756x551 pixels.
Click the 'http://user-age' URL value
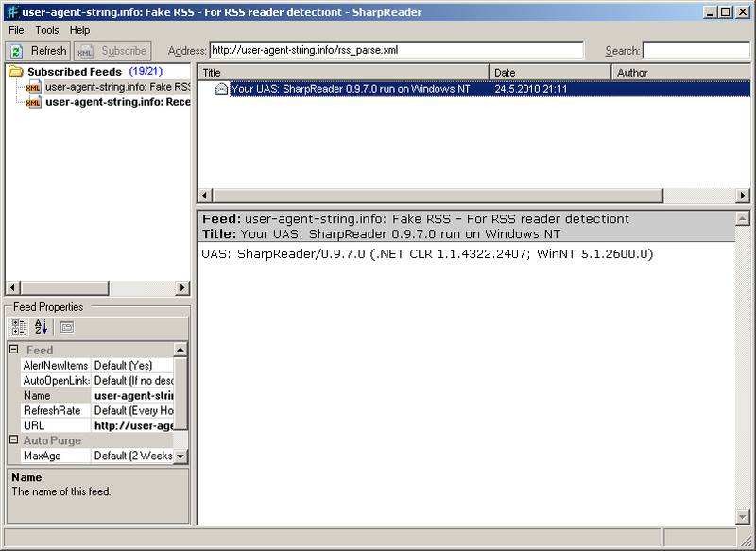coord(133,425)
